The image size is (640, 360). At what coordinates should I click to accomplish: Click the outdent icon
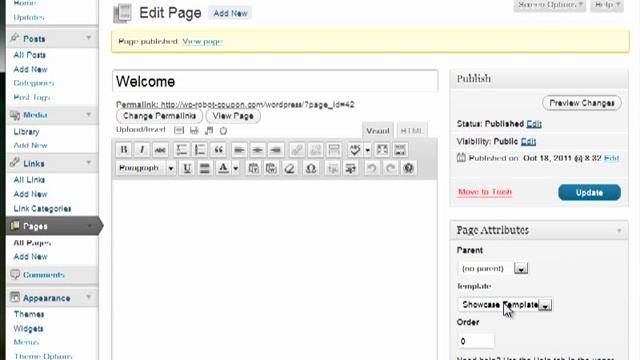333,168
